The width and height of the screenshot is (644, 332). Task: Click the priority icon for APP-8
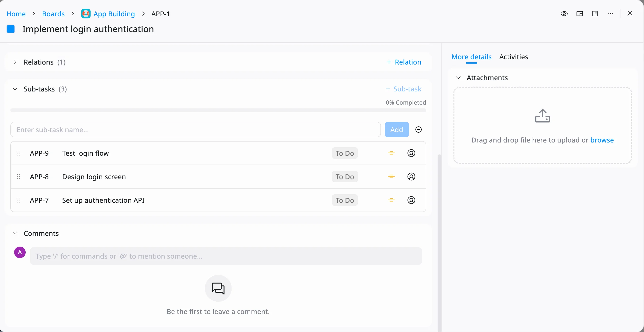[x=391, y=177]
